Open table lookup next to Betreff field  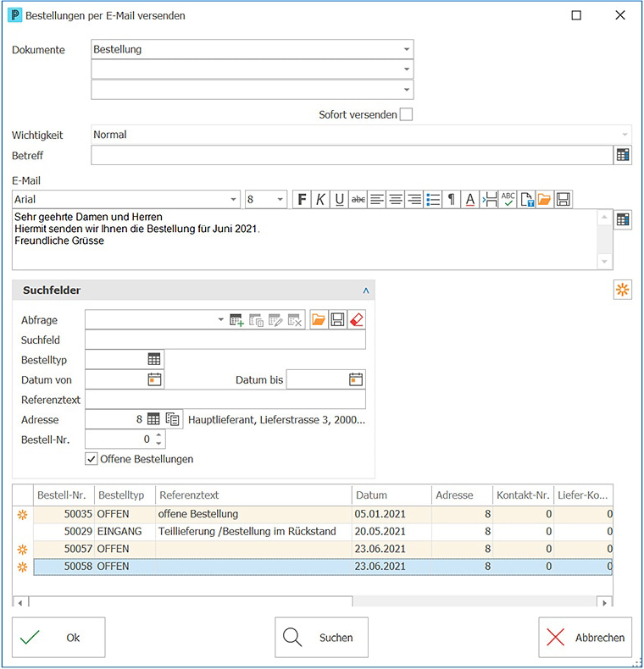click(x=623, y=155)
